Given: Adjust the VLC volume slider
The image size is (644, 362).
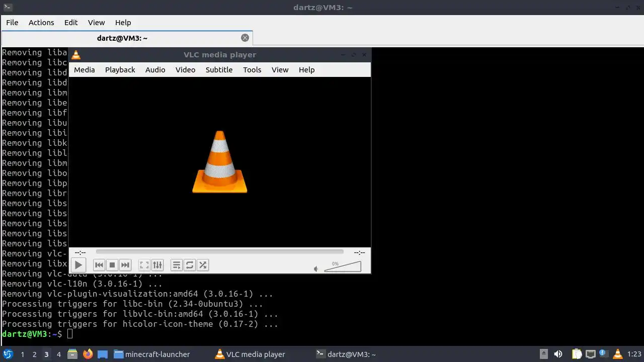Looking at the screenshot, I should 343,267.
